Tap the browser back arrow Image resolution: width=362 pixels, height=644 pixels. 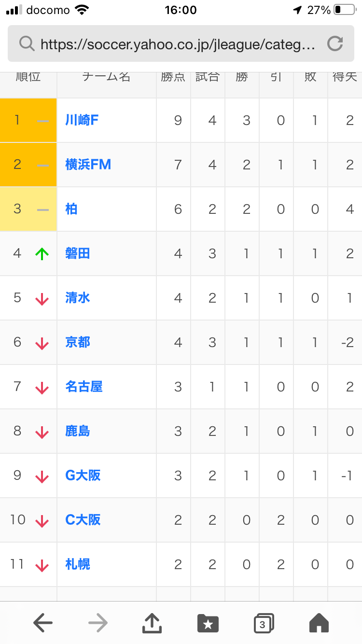43,624
